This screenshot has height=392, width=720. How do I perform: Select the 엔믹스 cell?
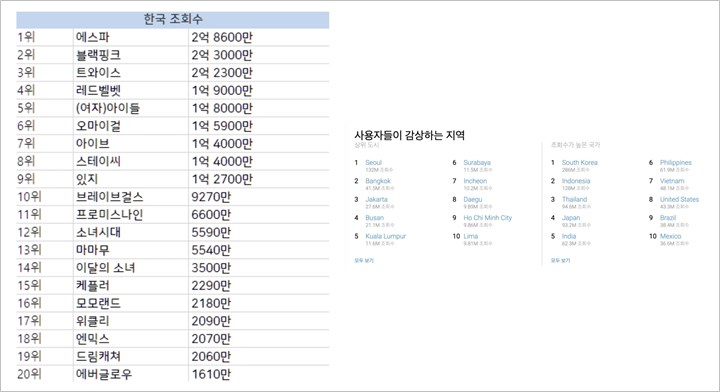pyautogui.click(x=131, y=339)
